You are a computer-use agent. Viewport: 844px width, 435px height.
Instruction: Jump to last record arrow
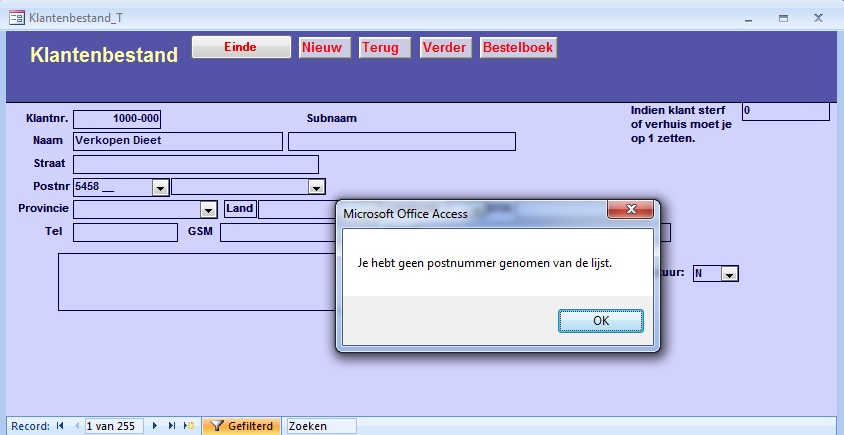[171, 426]
